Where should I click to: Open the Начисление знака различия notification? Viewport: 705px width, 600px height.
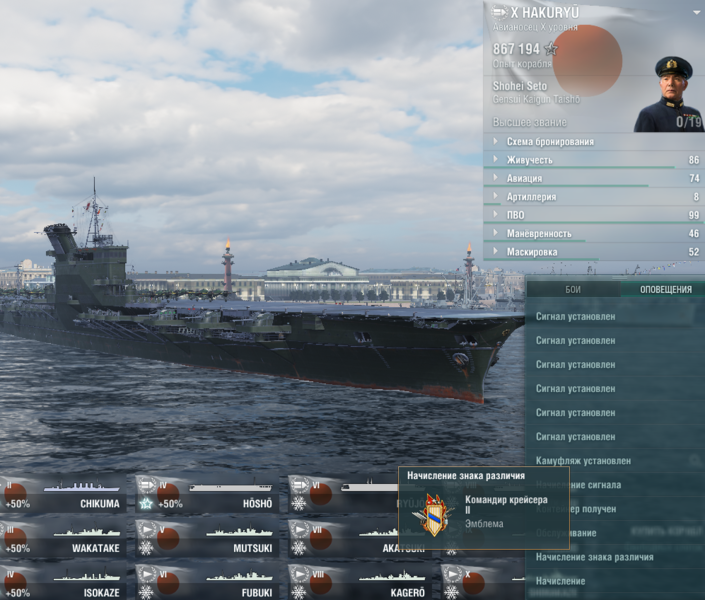point(594,556)
